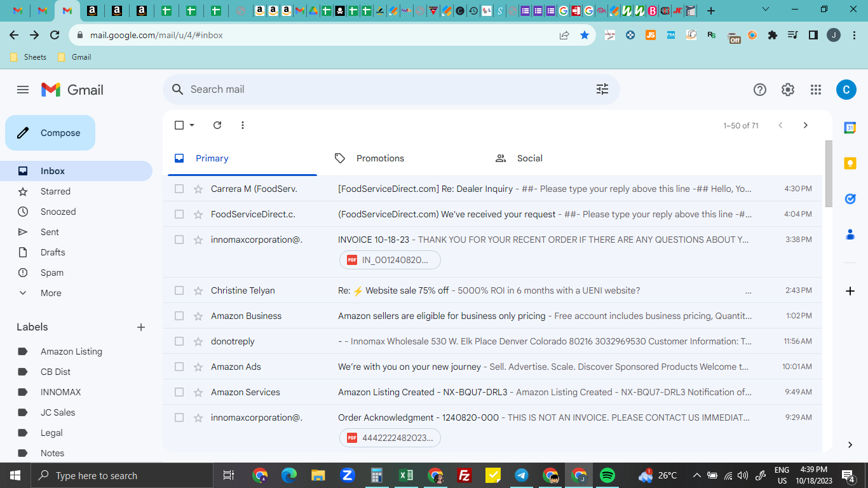Tick the Amazon Services email checkbox

(179, 392)
